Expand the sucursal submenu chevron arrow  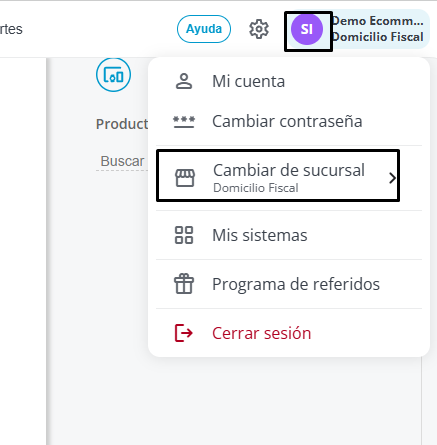(x=392, y=178)
